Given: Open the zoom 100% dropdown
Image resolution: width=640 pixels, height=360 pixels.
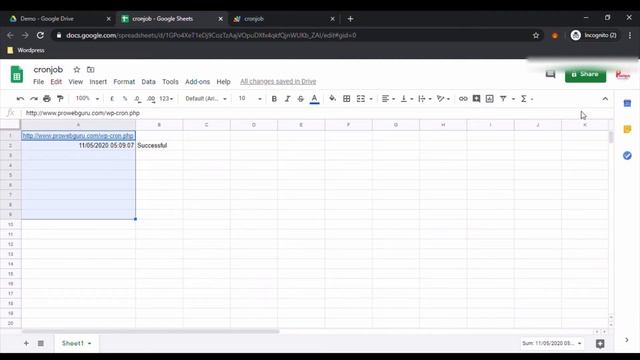Looking at the screenshot, I should [x=87, y=99].
